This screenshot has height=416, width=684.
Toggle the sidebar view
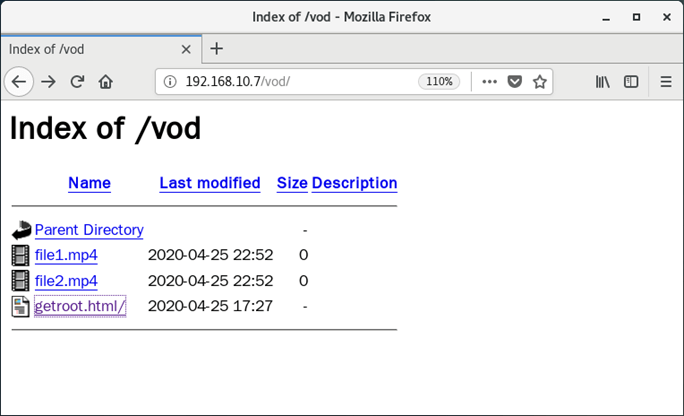631,82
